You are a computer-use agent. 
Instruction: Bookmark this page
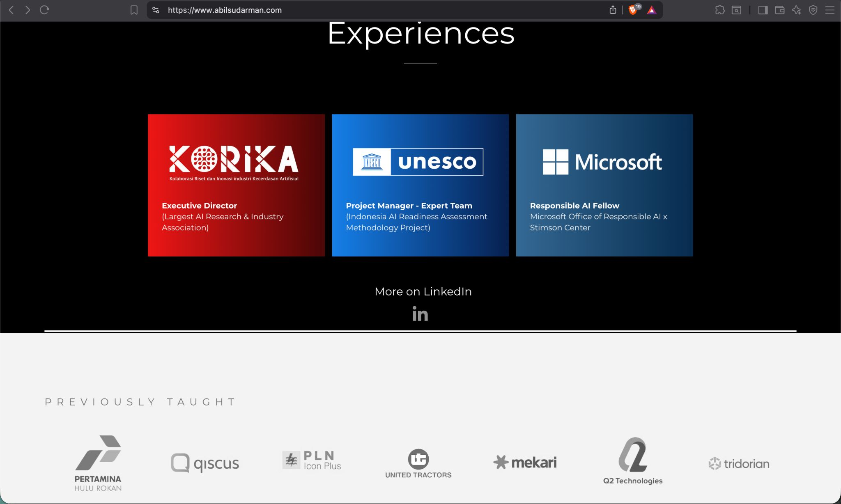coord(134,10)
